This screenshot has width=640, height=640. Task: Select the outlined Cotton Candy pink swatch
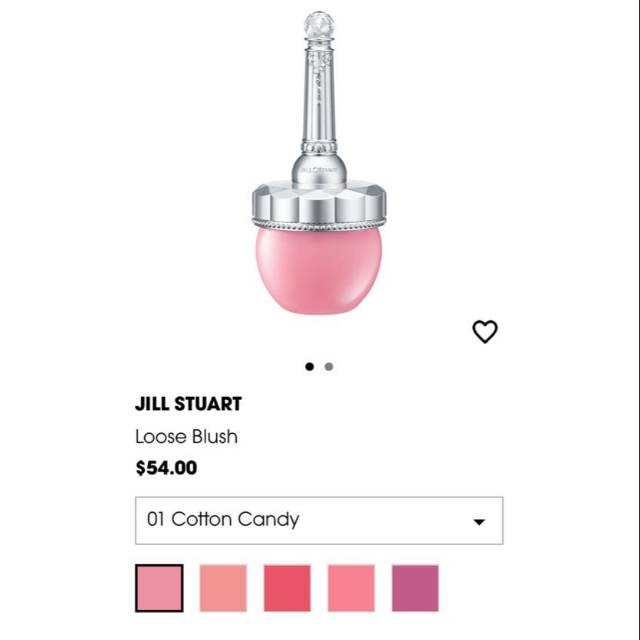159,588
